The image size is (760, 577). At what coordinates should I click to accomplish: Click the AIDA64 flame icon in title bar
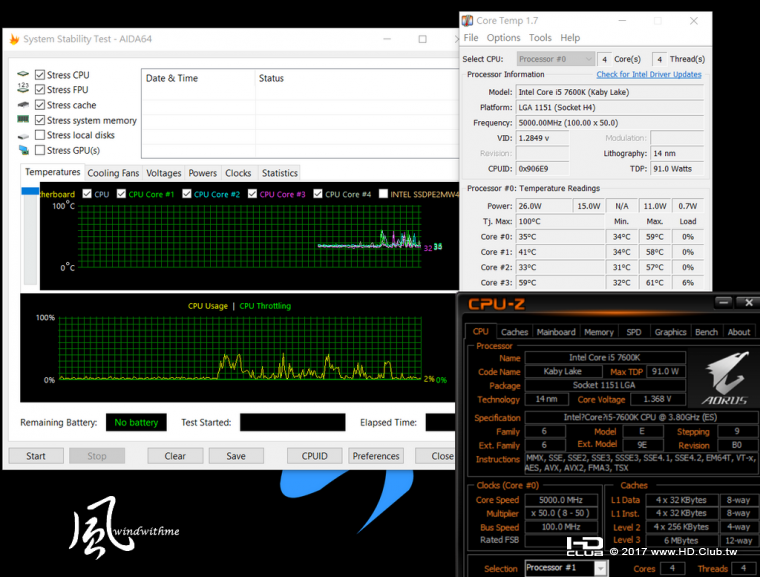tap(14, 39)
